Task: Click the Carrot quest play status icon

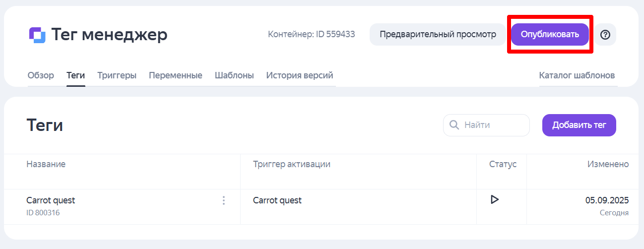Action: click(494, 199)
